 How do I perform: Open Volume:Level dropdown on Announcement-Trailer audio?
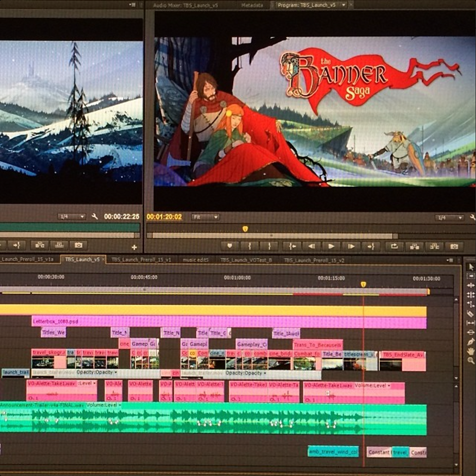119,405
